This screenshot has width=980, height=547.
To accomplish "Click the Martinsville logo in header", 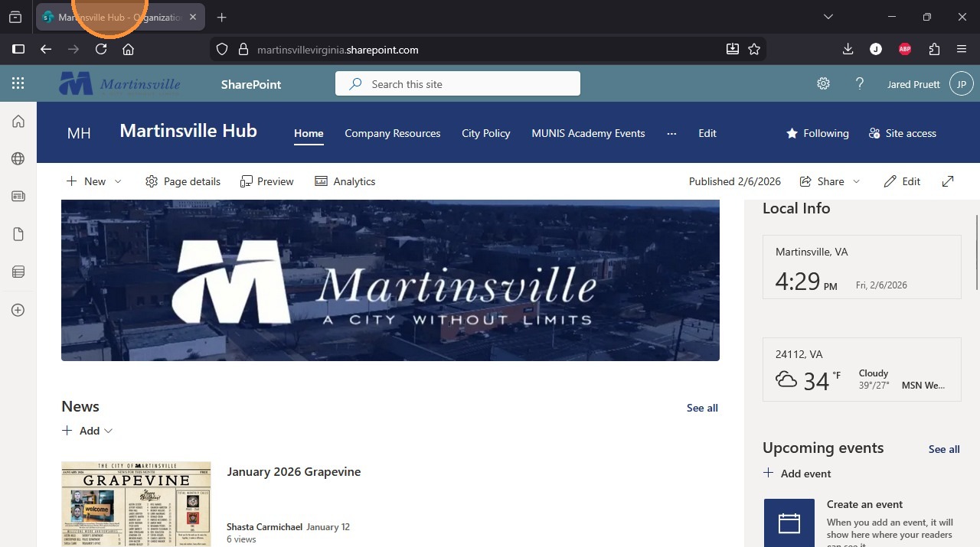I will 120,83.
